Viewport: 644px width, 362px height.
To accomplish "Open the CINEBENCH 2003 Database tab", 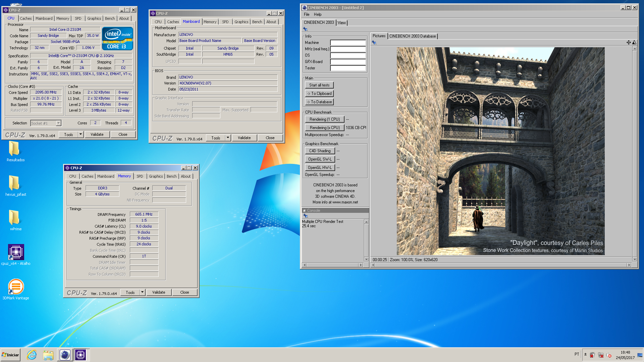I will click(x=413, y=36).
